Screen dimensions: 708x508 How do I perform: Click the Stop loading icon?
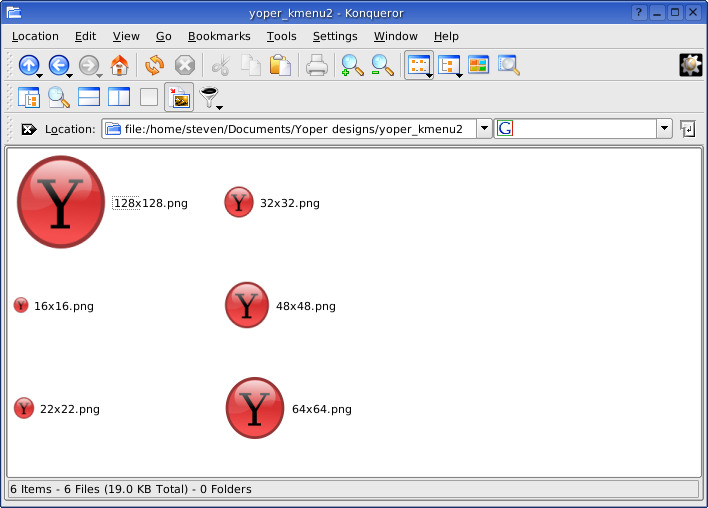tap(185, 65)
